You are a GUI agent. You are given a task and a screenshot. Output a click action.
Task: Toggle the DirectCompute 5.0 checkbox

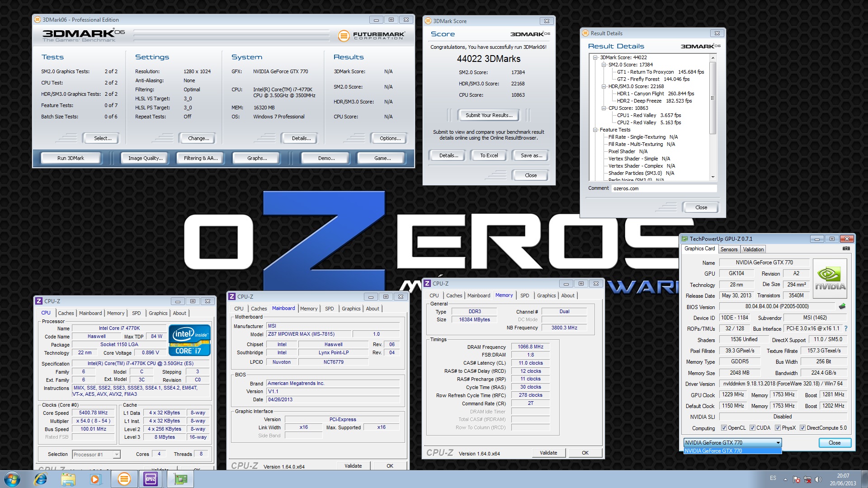pos(802,428)
